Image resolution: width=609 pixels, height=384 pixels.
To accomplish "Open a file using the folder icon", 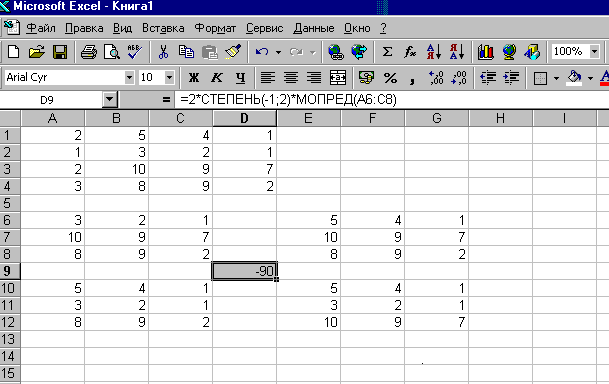I will click(x=37, y=52).
